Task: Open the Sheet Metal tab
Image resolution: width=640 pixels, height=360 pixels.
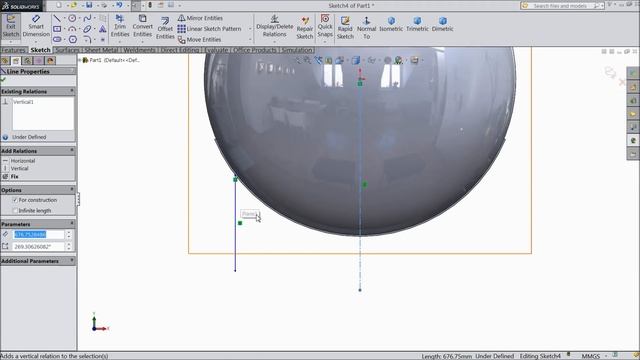Action: 101,50
